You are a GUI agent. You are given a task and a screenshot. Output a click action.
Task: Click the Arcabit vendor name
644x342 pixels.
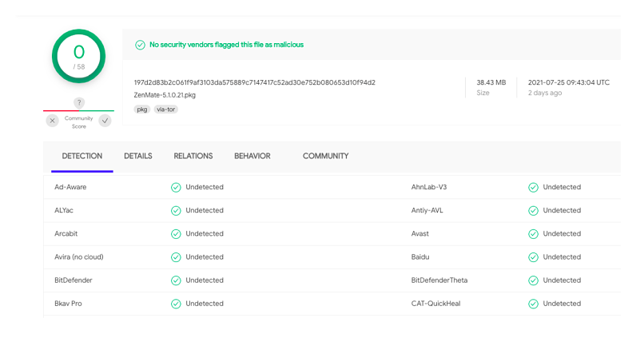66,233
